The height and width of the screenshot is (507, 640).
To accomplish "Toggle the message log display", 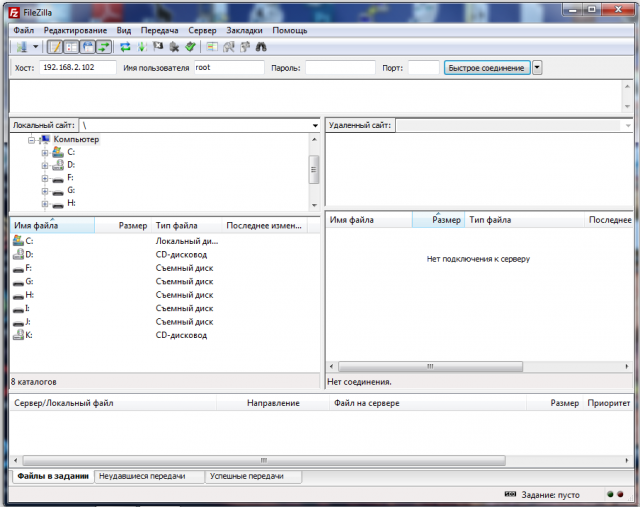I will coord(55,47).
